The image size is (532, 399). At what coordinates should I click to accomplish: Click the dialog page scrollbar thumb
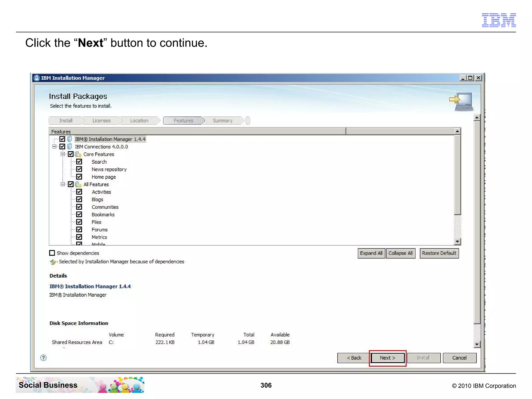(477, 222)
